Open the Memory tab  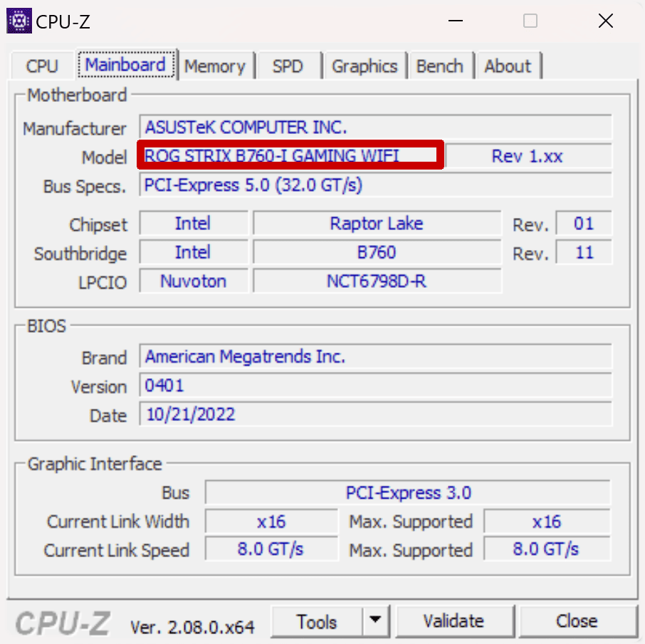tap(215, 66)
